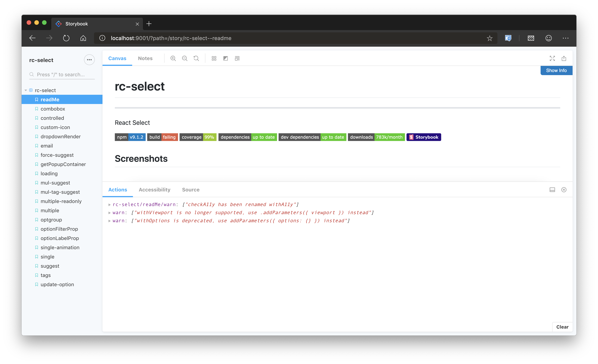Viewport: 598px width, 364px height.
Task: Expand the rc-select/readMe/warn log entry
Action: coord(109,205)
